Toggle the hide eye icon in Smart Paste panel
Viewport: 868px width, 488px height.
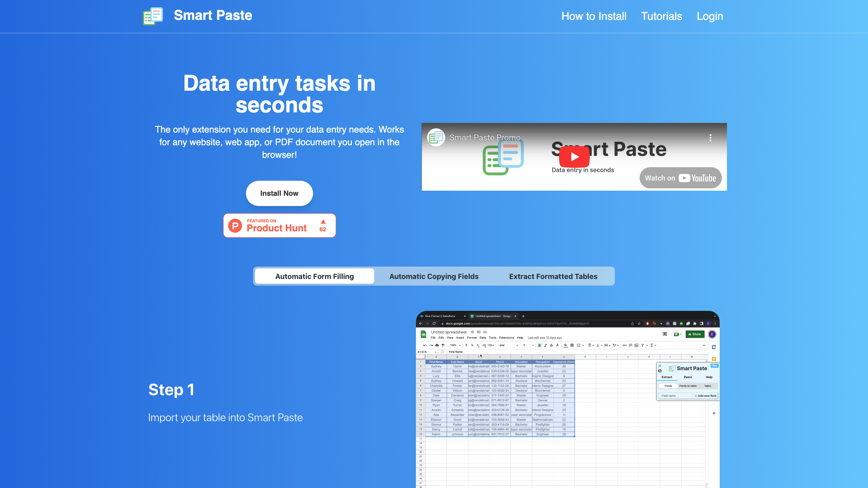click(660, 371)
